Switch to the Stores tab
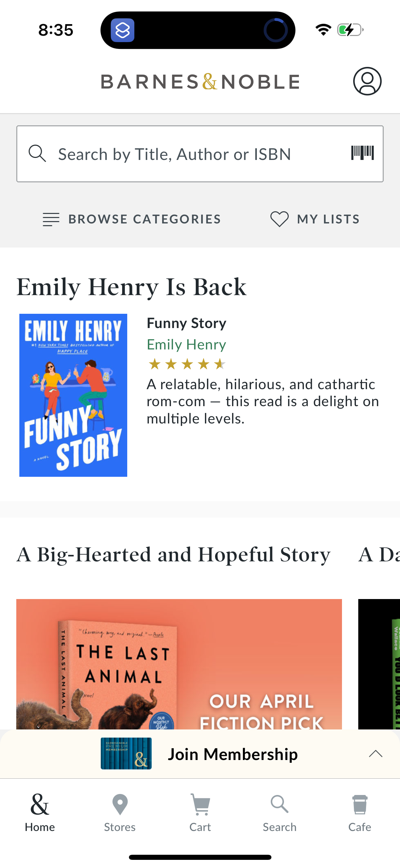Screen dimensions: 400x868 [x=120, y=812]
